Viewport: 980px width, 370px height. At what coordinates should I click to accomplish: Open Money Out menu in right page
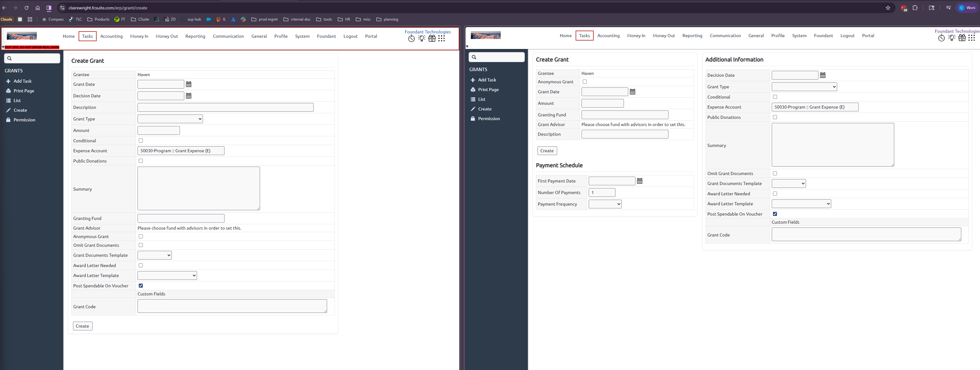(x=664, y=36)
